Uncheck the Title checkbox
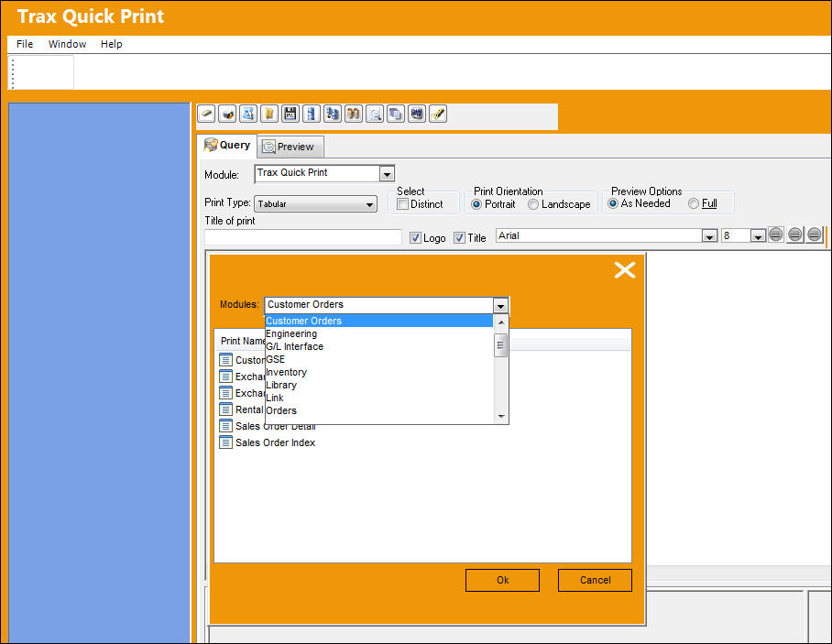This screenshot has width=832, height=644. [459, 238]
